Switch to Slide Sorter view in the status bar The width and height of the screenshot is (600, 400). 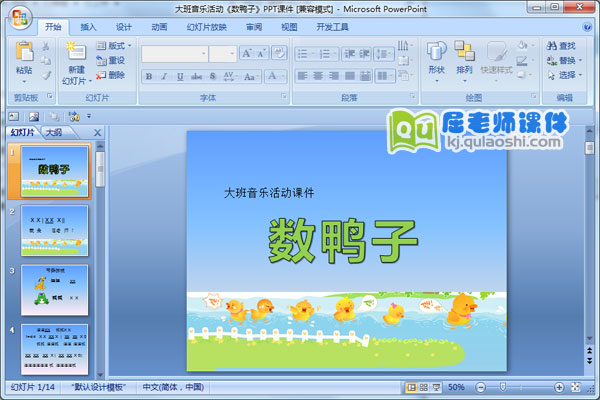pyautogui.click(x=424, y=387)
